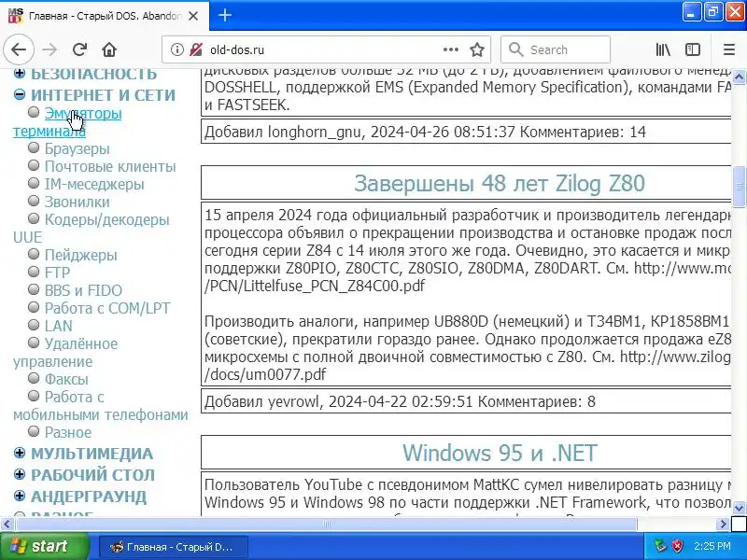The height and width of the screenshot is (560, 747).
Task: Toggle the sidebars view icon
Action: pyautogui.click(x=693, y=49)
